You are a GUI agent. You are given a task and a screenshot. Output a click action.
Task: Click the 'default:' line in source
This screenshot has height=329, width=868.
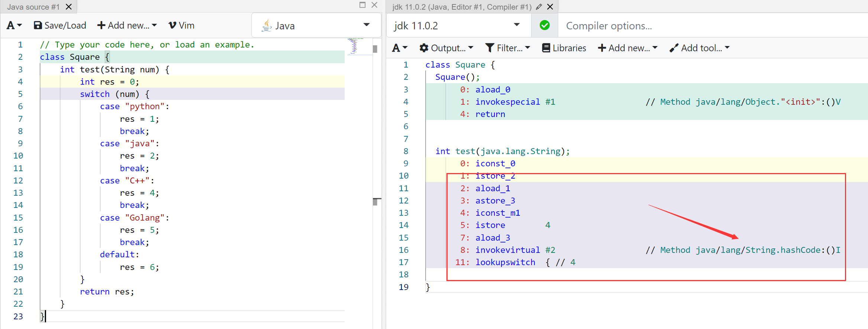click(x=120, y=254)
